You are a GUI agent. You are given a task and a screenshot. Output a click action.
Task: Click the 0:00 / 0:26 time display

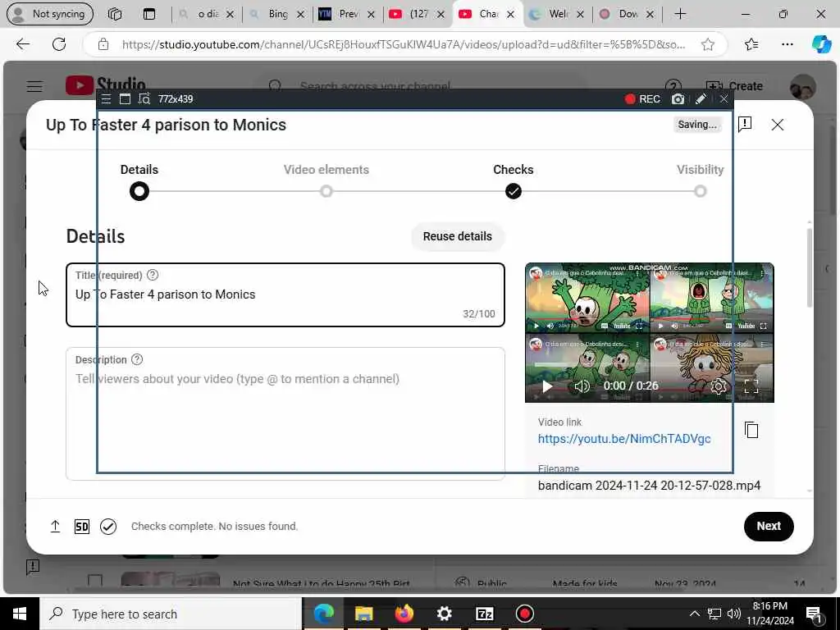pyautogui.click(x=631, y=386)
